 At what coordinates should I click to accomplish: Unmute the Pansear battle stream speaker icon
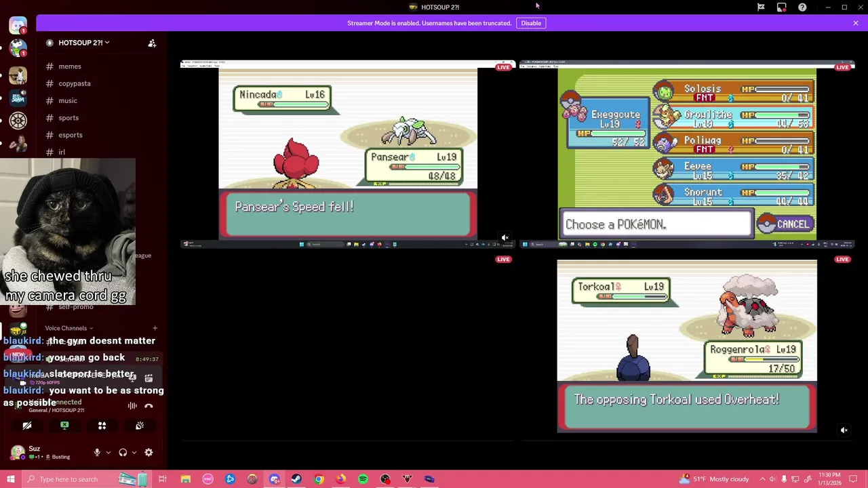point(505,238)
